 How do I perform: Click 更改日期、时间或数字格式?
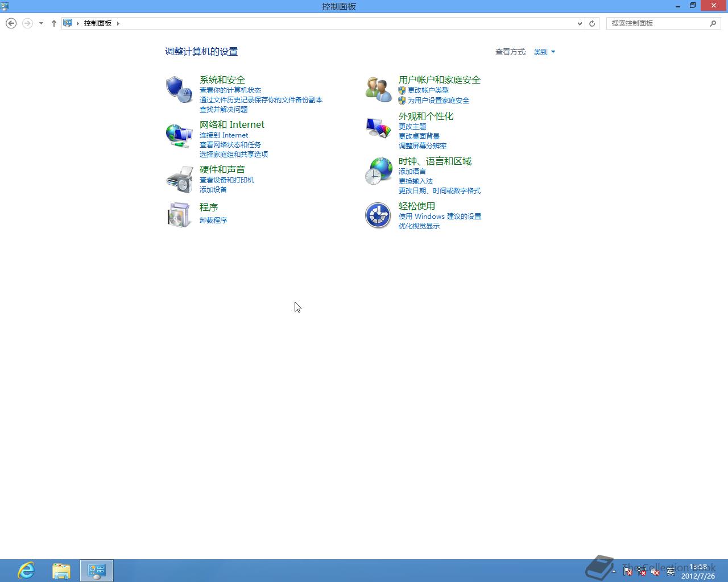[x=440, y=190]
